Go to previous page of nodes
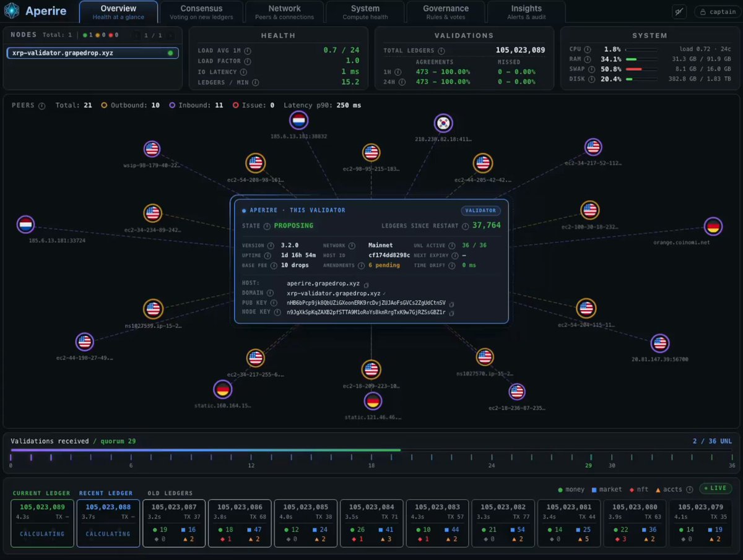743x560 pixels. (137, 35)
